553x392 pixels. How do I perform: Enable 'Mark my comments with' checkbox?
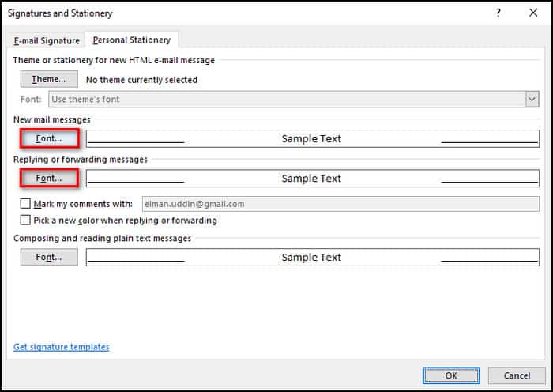[x=26, y=204]
